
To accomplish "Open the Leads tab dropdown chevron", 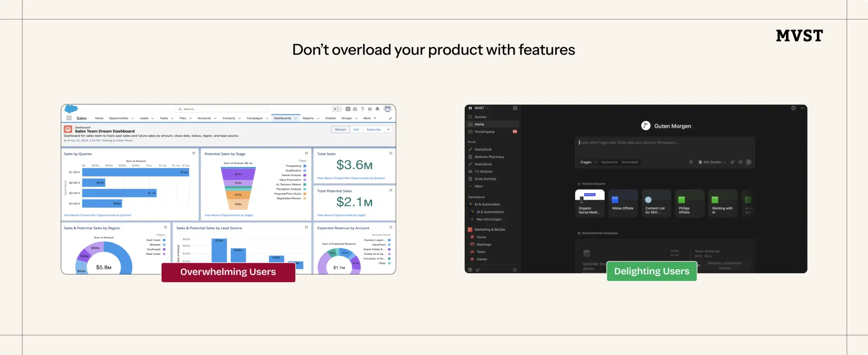I will (152, 118).
